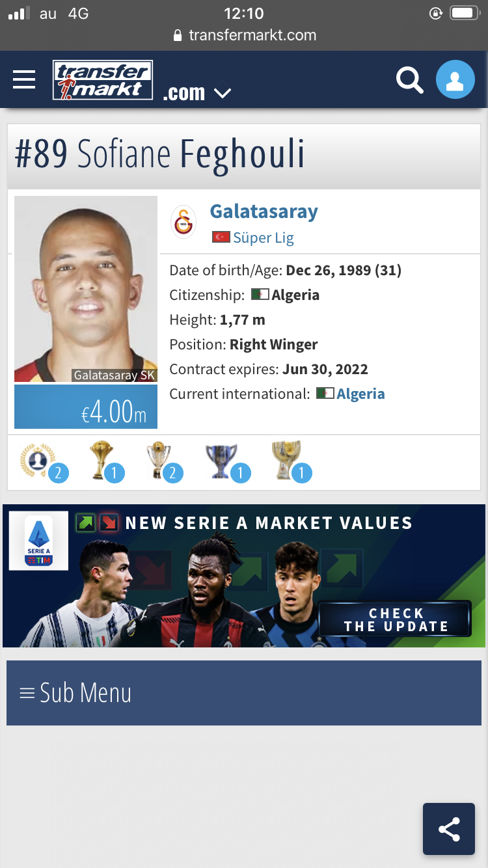Image resolution: width=488 pixels, height=868 pixels.
Task: Click the Check The Update button
Action: (396, 619)
